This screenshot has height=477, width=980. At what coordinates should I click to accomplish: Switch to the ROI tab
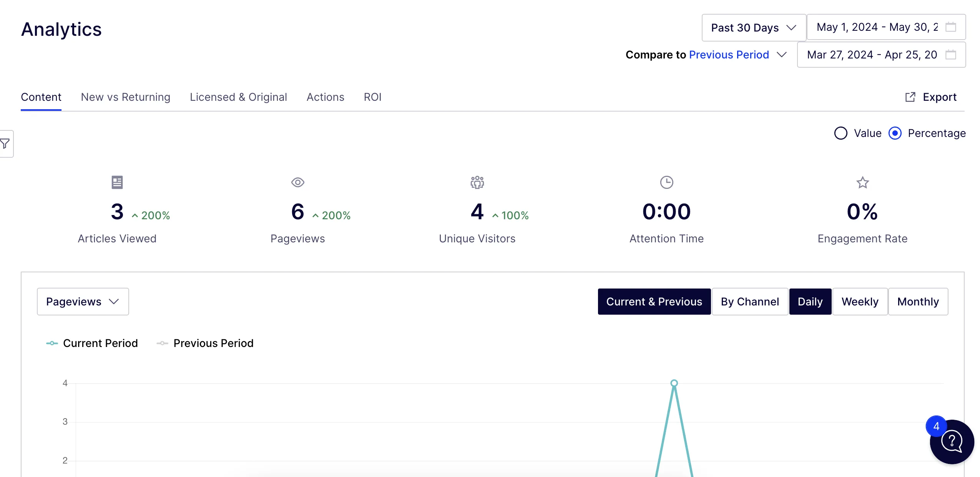373,97
